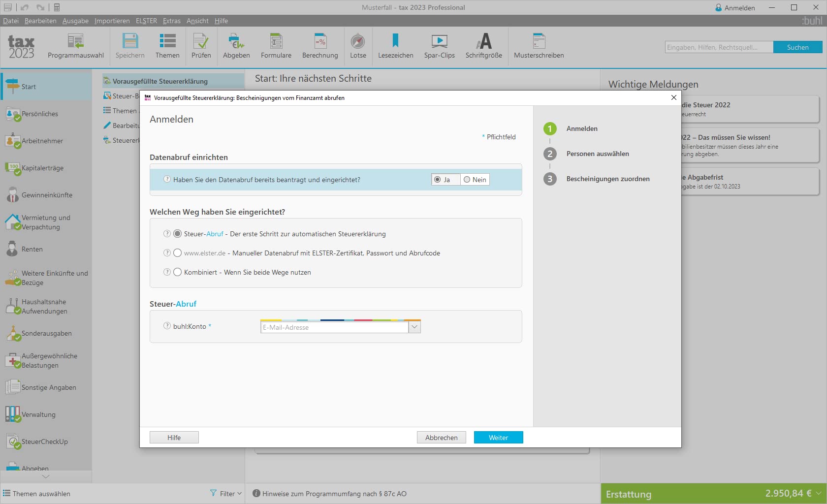This screenshot has height=504, width=827.
Task: Open the buhl:Konto e-mail dropdown arrow
Action: [414, 327]
